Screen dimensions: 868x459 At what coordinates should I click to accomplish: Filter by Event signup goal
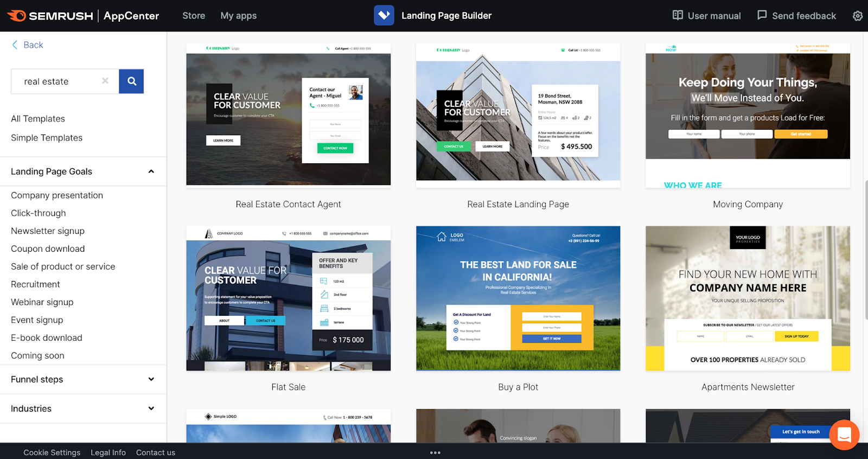click(x=37, y=320)
